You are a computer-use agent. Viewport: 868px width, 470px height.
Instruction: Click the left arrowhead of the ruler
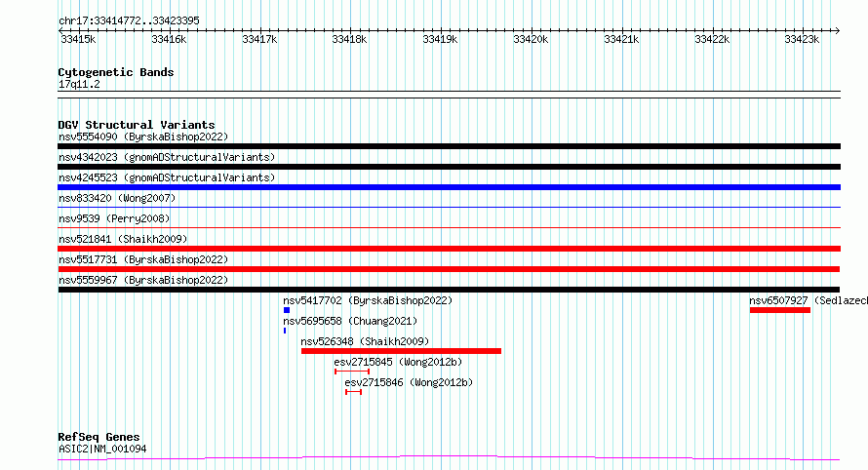(x=60, y=31)
